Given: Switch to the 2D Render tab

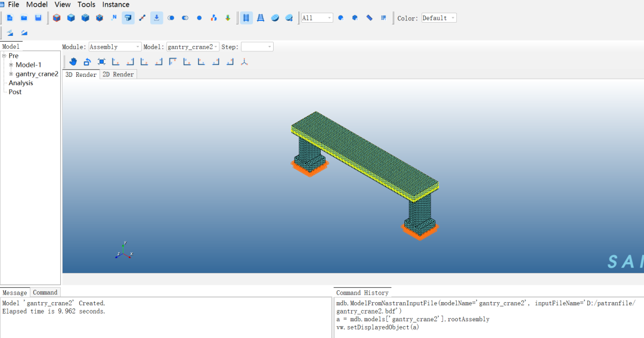Looking at the screenshot, I should [x=118, y=75].
